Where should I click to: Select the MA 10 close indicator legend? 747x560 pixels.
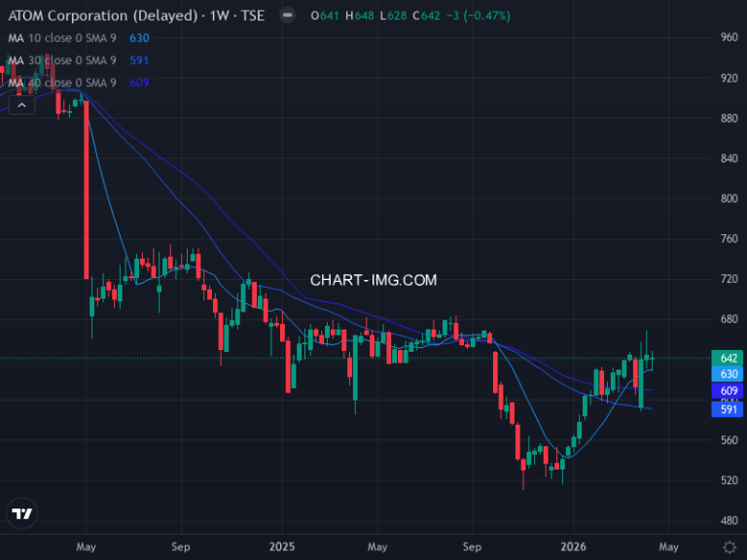[62, 38]
